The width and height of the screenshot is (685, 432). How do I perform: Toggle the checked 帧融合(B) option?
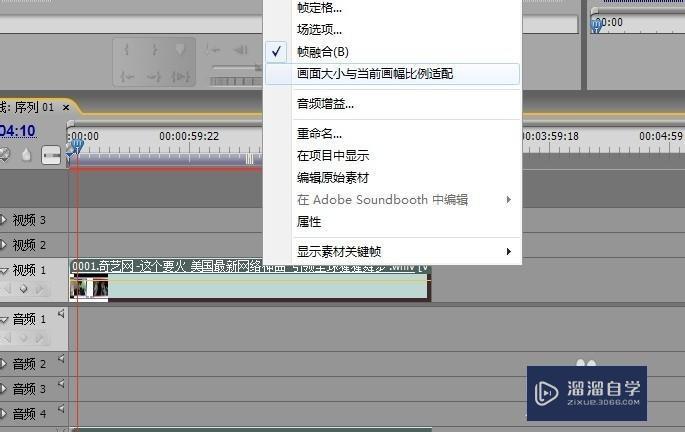tap(392, 52)
